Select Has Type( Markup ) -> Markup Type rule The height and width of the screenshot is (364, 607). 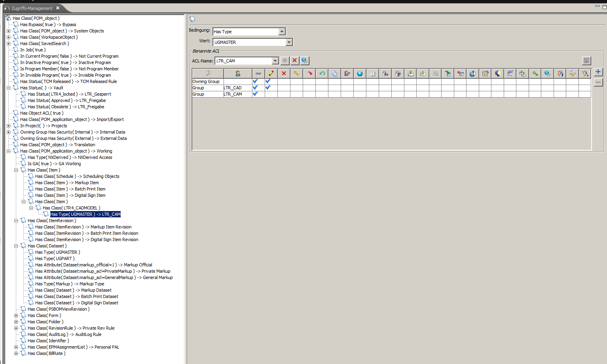(x=70, y=284)
